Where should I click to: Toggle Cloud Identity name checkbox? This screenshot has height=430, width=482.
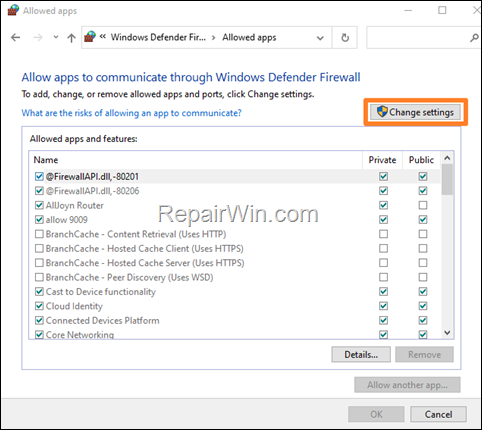(39, 306)
